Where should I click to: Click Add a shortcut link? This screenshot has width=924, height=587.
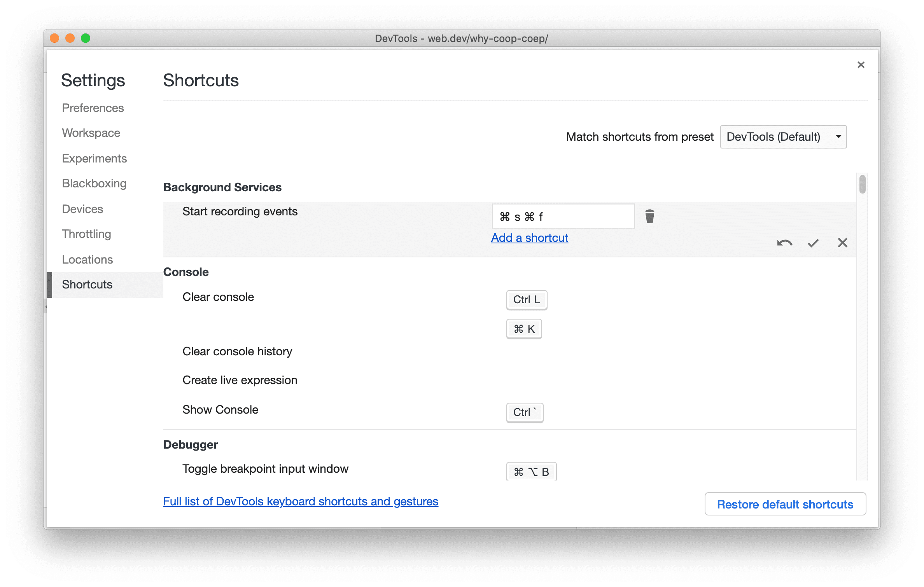point(531,238)
